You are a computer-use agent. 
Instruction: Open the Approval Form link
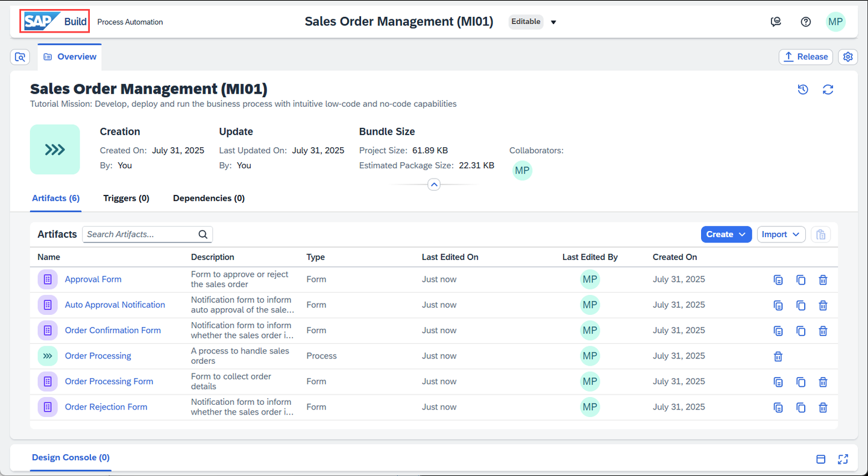[93, 279]
